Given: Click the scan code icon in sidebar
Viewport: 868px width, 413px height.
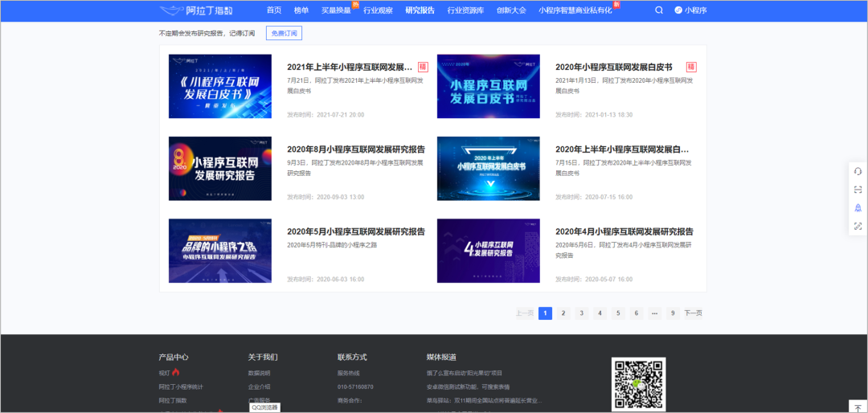Looking at the screenshot, I should pyautogui.click(x=858, y=190).
